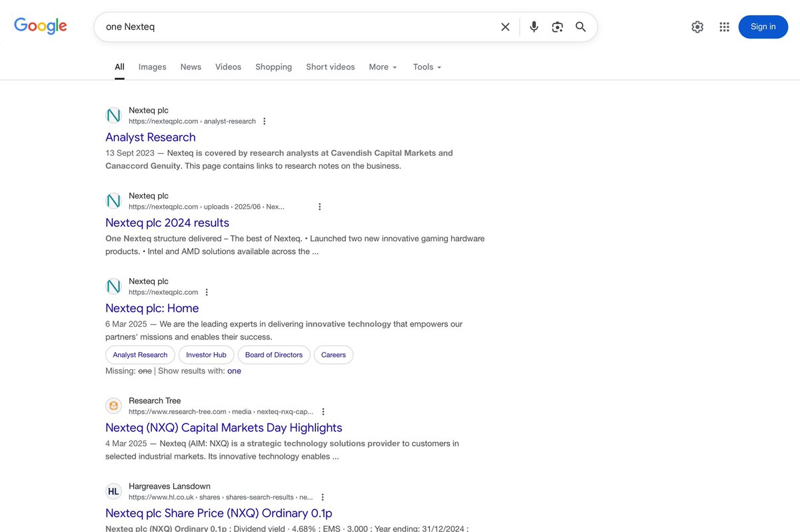Focus the search field containing 'one Nexteq'
Viewport: 800px width, 532px height.
(x=300, y=27)
